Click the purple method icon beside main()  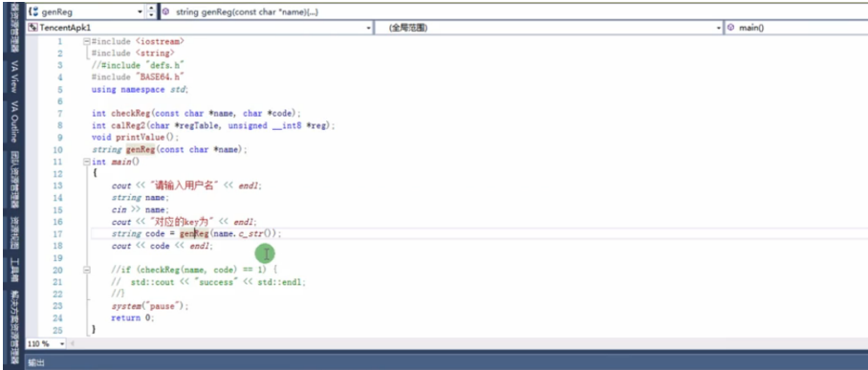click(731, 28)
